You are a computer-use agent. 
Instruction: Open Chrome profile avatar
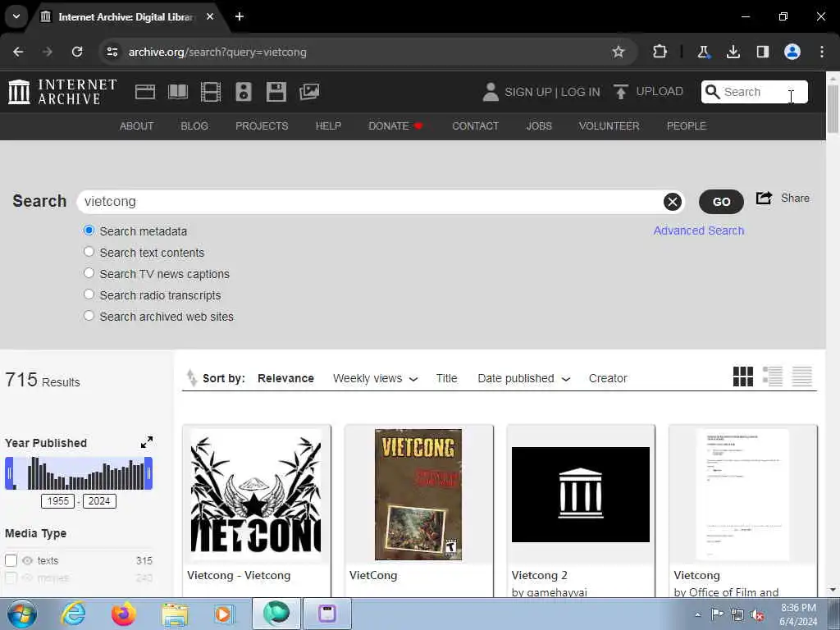pyautogui.click(x=792, y=52)
